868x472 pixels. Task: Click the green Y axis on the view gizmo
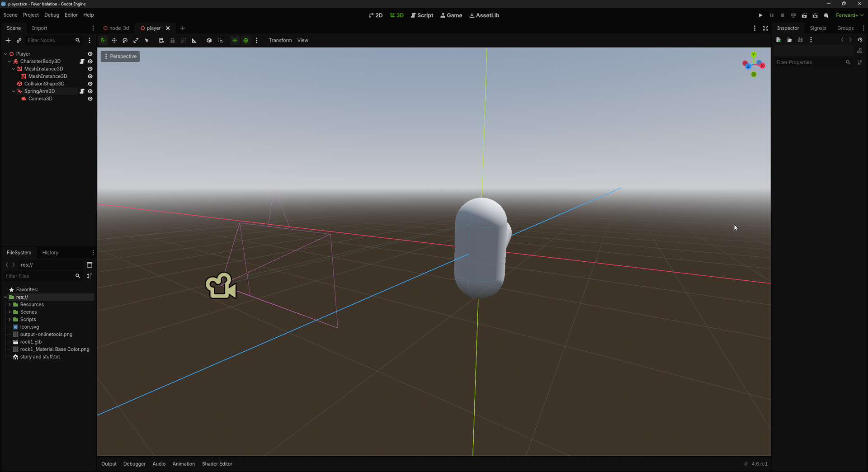754,55
